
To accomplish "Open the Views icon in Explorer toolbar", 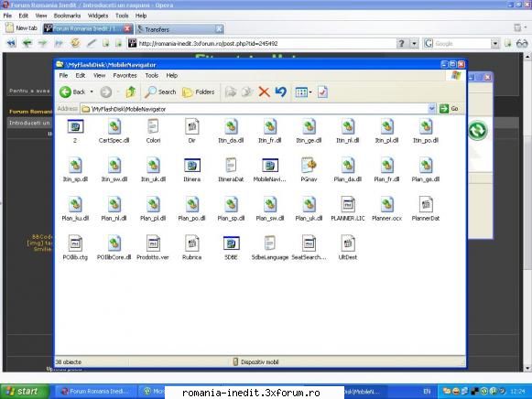I will [301, 92].
